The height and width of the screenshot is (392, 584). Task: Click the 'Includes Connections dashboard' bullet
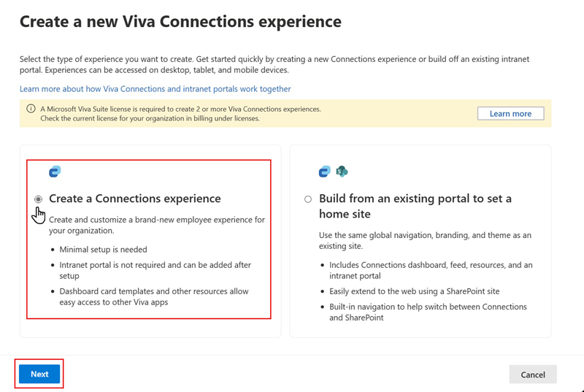click(431, 270)
